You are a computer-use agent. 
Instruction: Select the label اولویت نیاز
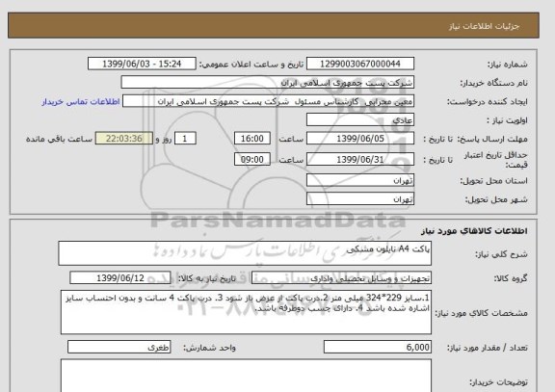coord(507,120)
